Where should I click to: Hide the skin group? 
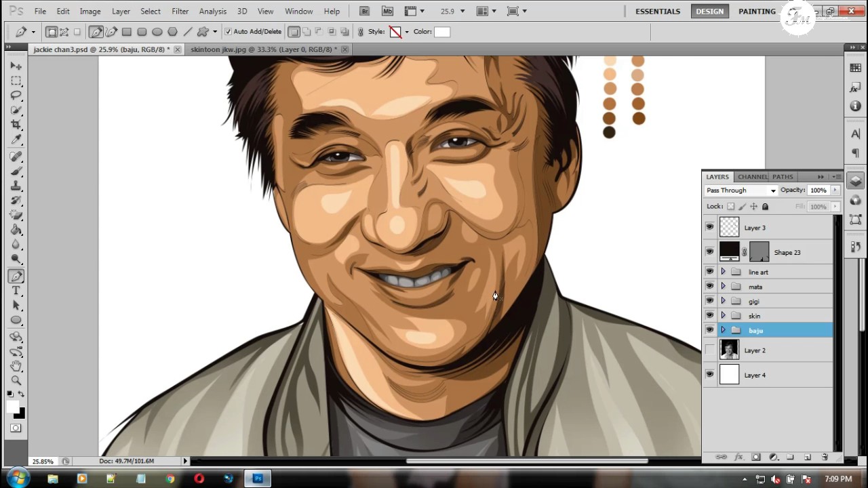709,316
